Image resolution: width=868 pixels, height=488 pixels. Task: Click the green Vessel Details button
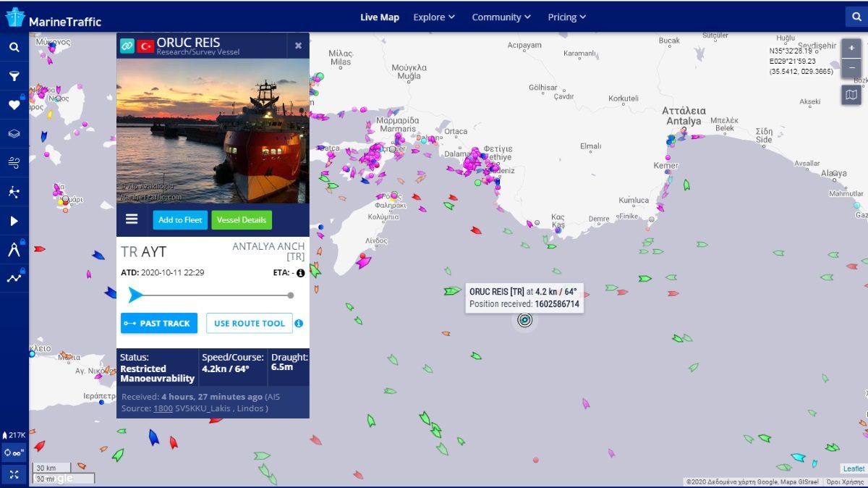click(242, 220)
